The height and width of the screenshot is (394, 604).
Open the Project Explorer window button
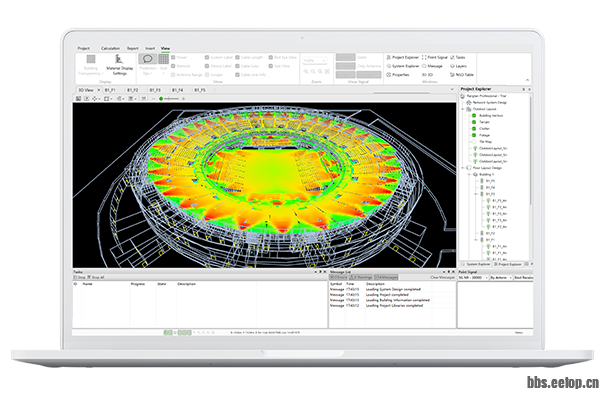click(403, 57)
